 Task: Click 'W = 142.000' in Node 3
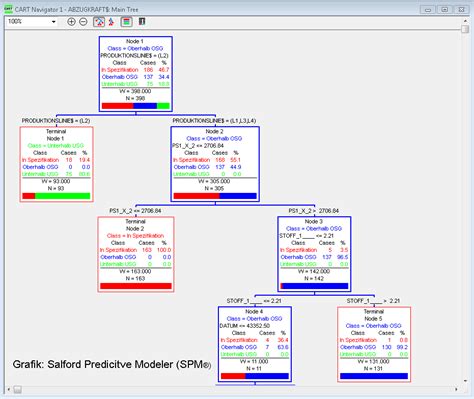[314, 271]
